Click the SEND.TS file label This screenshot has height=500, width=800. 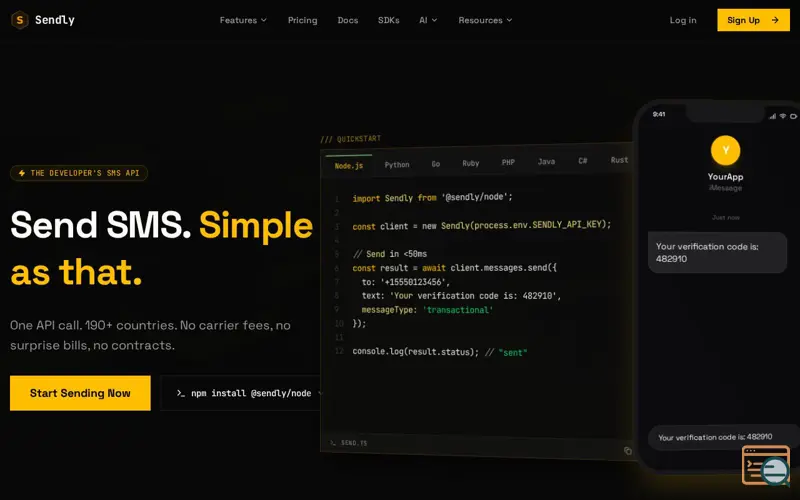354,443
